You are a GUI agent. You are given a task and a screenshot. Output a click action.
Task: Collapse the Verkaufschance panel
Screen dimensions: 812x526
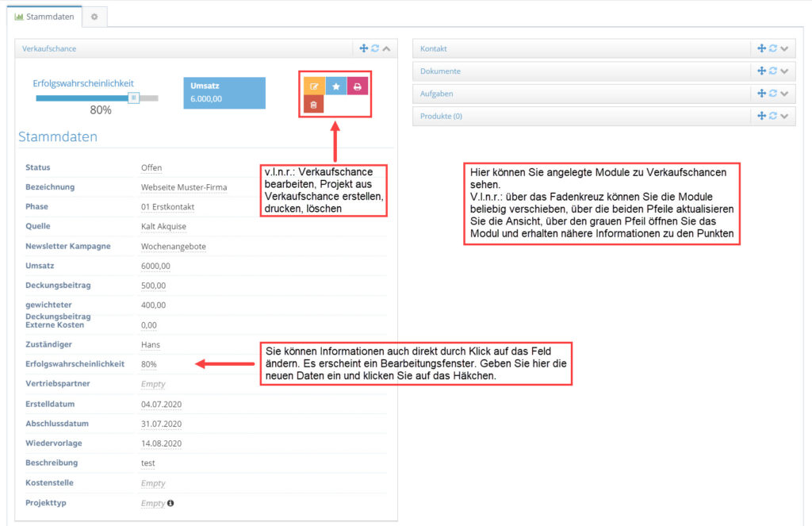[386, 48]
